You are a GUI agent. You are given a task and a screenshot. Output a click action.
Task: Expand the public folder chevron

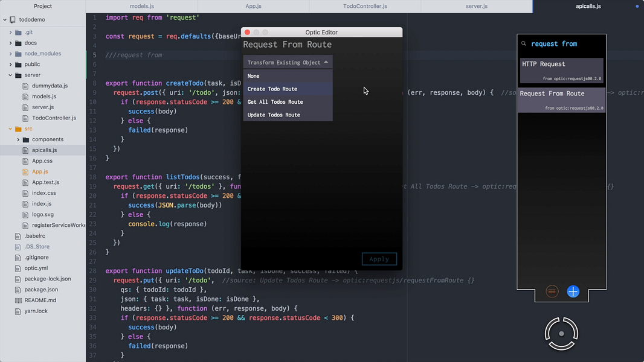pyautogui.click(x=11, y=65)
